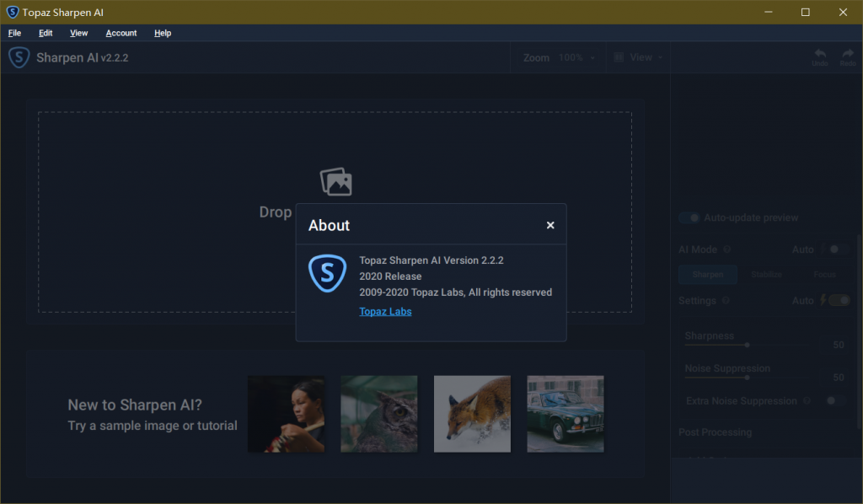Expand the View mode dropdown
This screenshot has height=504, width=863.
click(x=638, y=58)
